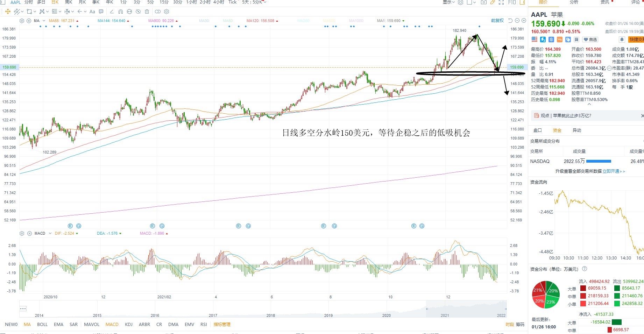Hide all drawings with eye-slash icon
This screenshot has height=334, width=644.
[x=138, y=12]
